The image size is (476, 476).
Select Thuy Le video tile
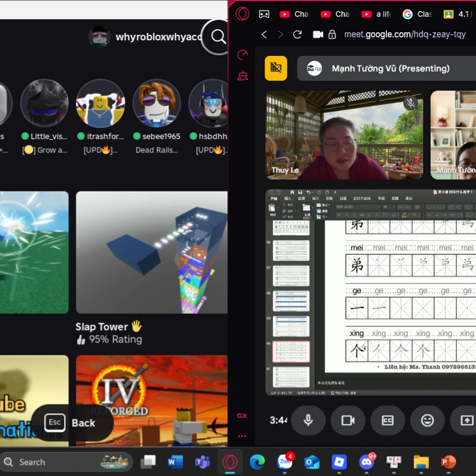(x=344, y=135)
